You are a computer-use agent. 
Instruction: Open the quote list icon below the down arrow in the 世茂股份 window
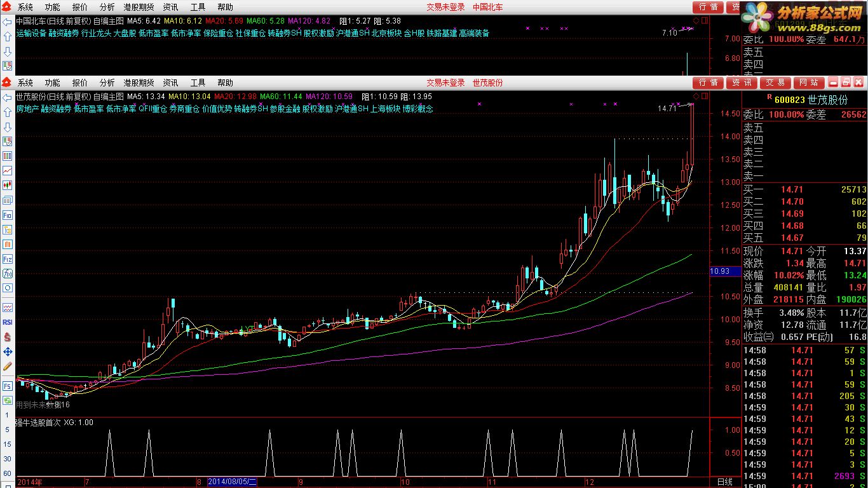(x=7, y=141)
